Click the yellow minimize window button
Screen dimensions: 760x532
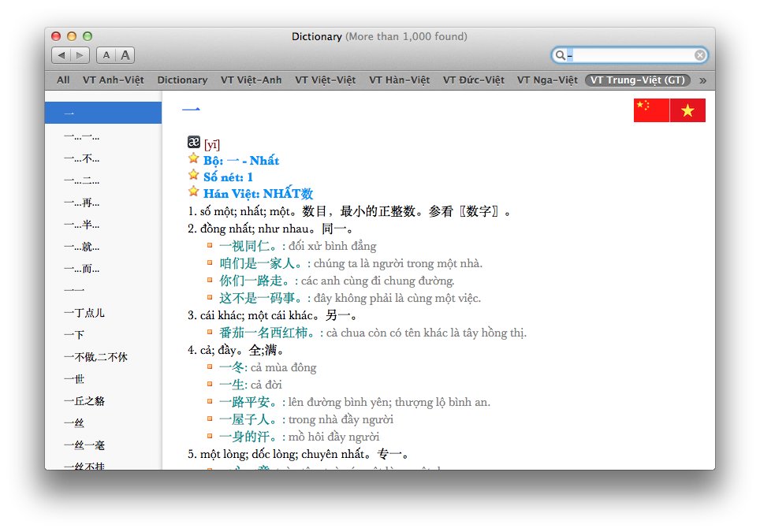pos(72,36)
